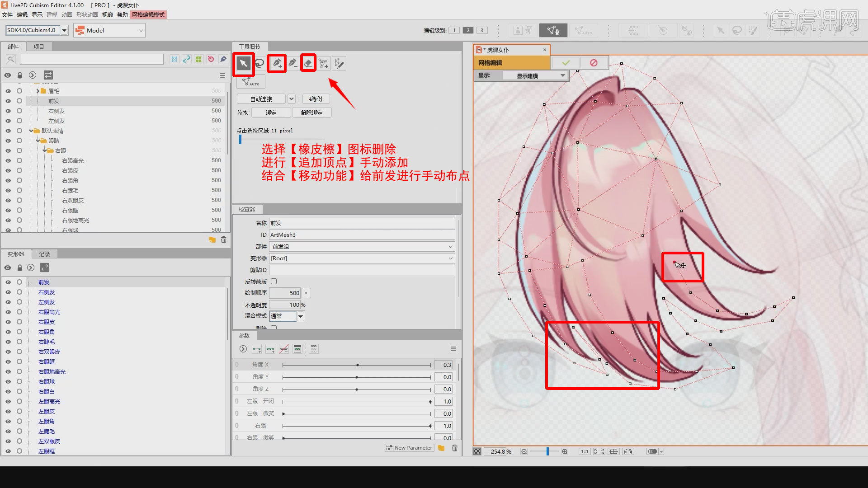This screenshot has height=488, width=868.
Task: Click the AUTO mesh generation button
Action: (x=250, y=81)
